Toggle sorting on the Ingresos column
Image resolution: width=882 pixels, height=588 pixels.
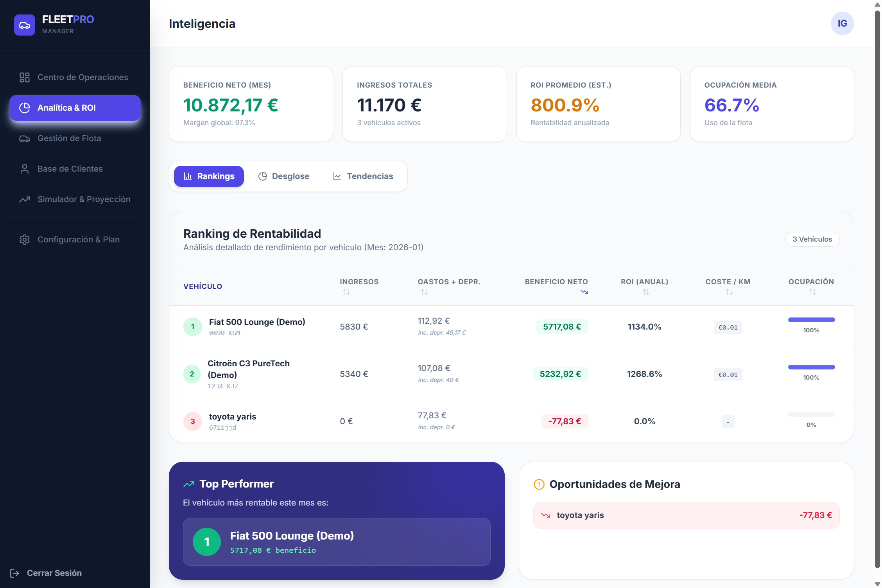pyautogui.click(x=346, y=292)
